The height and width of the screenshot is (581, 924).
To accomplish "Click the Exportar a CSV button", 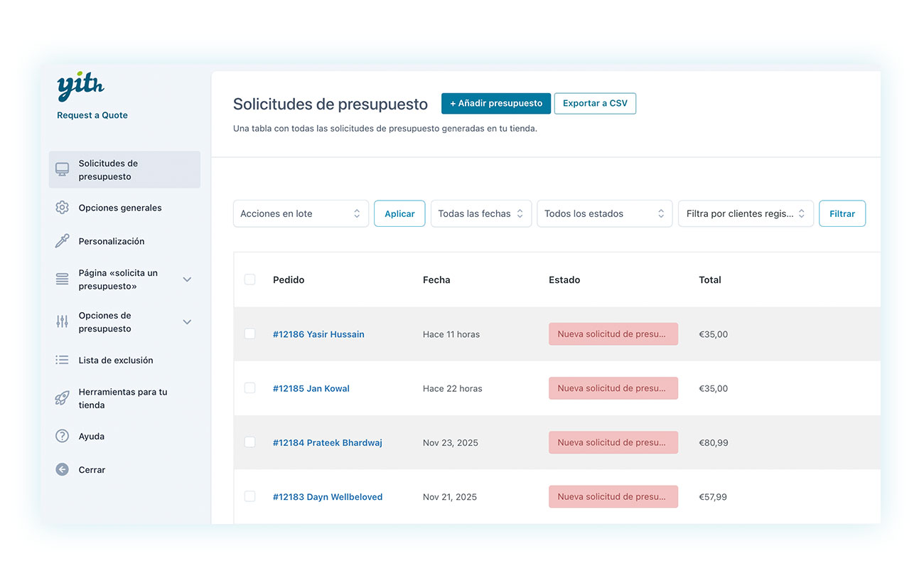I will coord(595,104).
